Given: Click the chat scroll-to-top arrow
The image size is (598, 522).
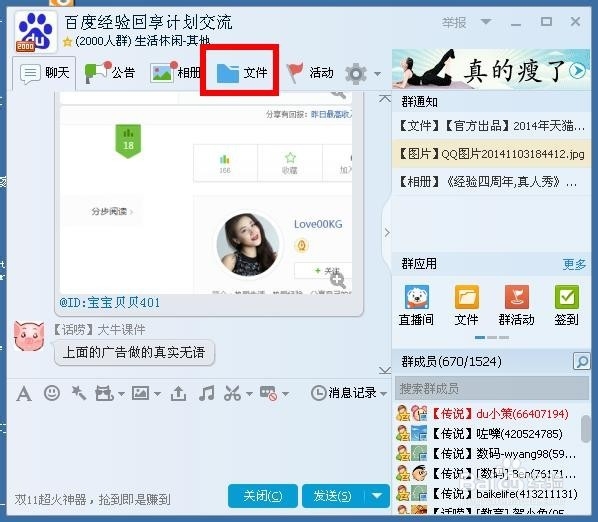Looking at the screenshot, I should point(385,99).
